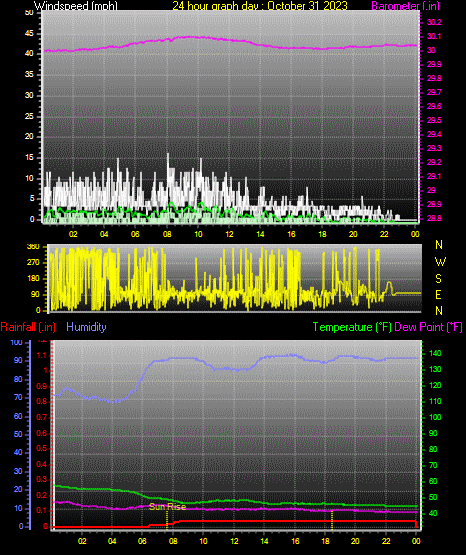This screenshot has width=466, height=555.
Task: Click the 180 wind direction scale value
Action: click(x=33, y=279)
